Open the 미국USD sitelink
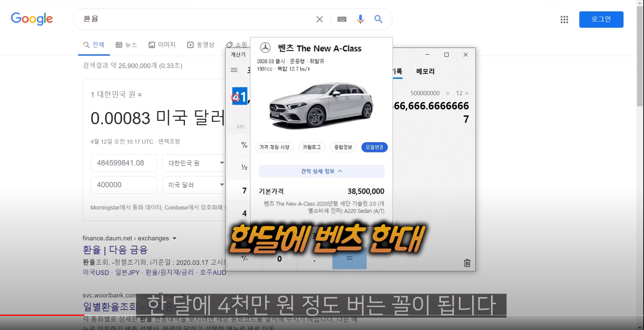 click(96, 272)
